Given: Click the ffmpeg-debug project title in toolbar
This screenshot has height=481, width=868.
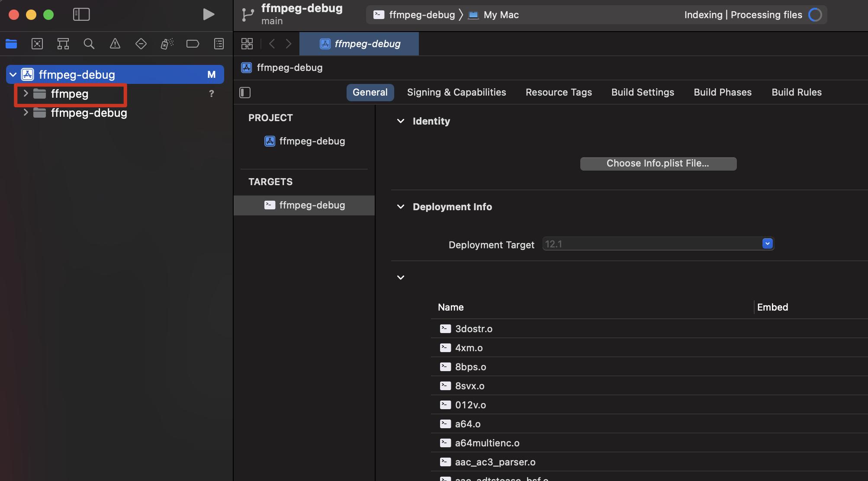Looking at the screenshot, I should (302, 8).
